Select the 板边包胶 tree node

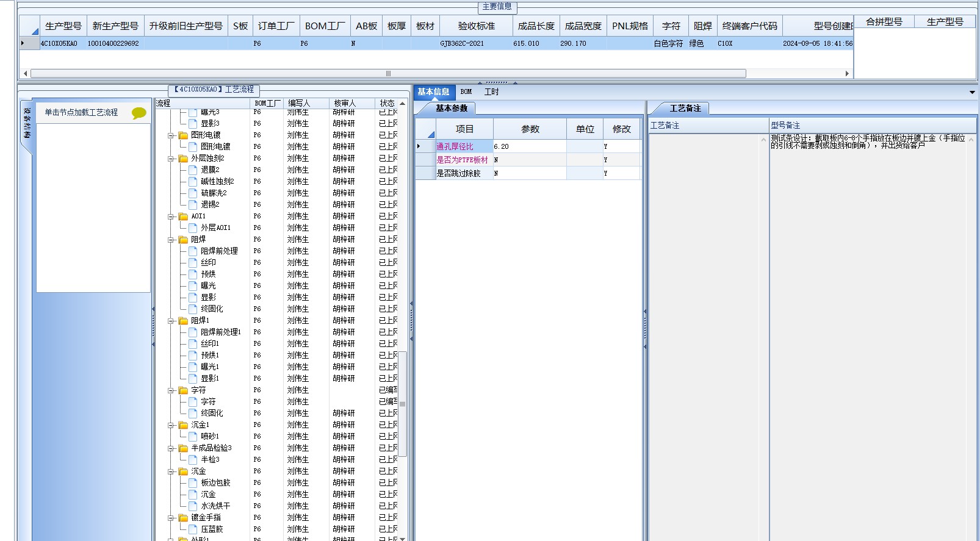click(215, 483)
